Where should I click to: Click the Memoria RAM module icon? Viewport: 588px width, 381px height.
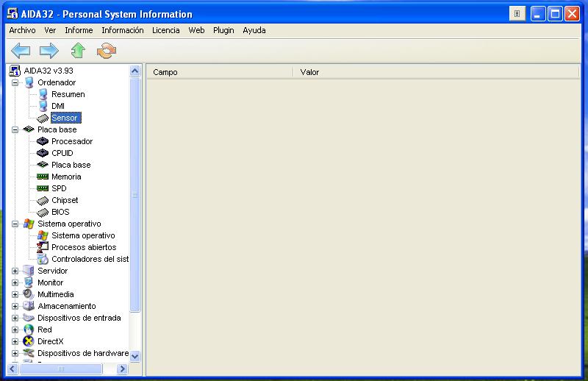pyautogui.click(x=43, y=177)
